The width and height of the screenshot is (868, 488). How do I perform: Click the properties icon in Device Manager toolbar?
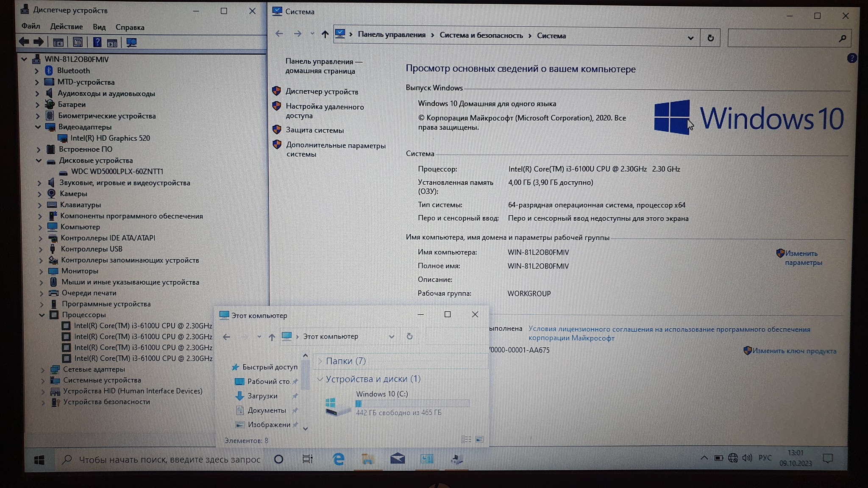click(78, 42)
